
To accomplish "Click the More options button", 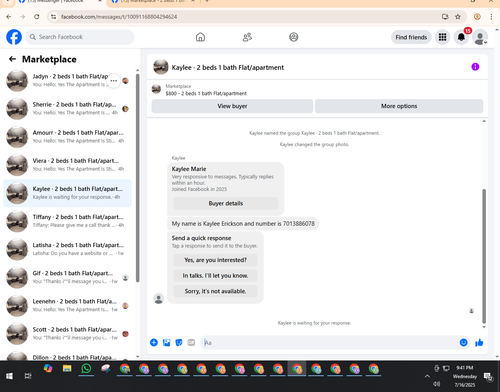I will pos(399,106).
